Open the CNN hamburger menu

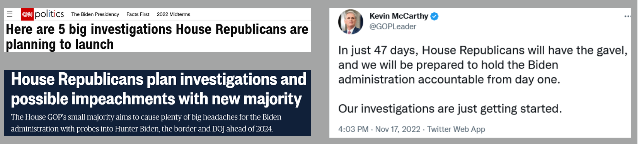[10, 14]
